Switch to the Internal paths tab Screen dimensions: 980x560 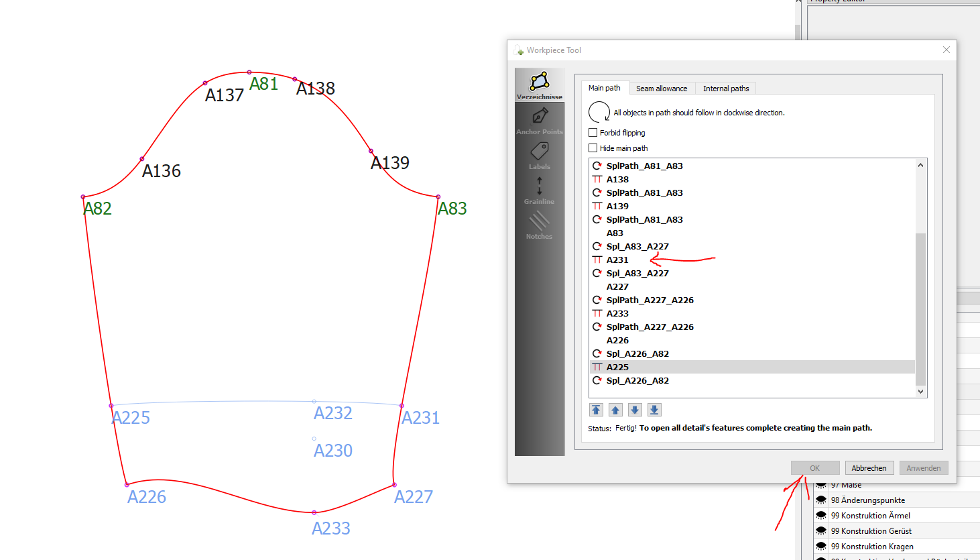pyautogui.click(x=725, y=89)
